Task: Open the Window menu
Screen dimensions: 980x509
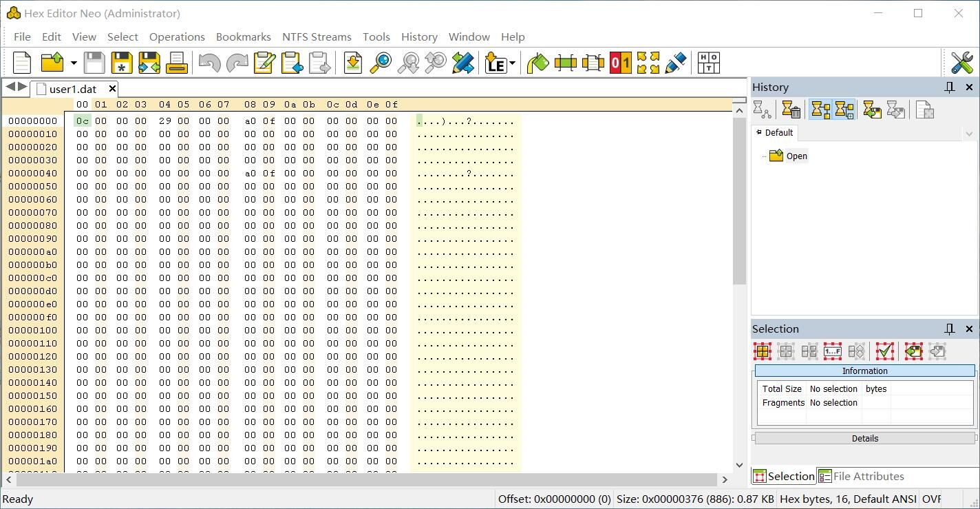Action: click(x=469, y=37)
